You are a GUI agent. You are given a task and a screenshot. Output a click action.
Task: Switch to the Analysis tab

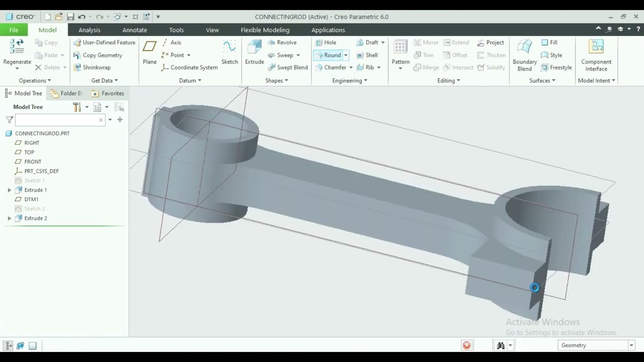point(90,30)
